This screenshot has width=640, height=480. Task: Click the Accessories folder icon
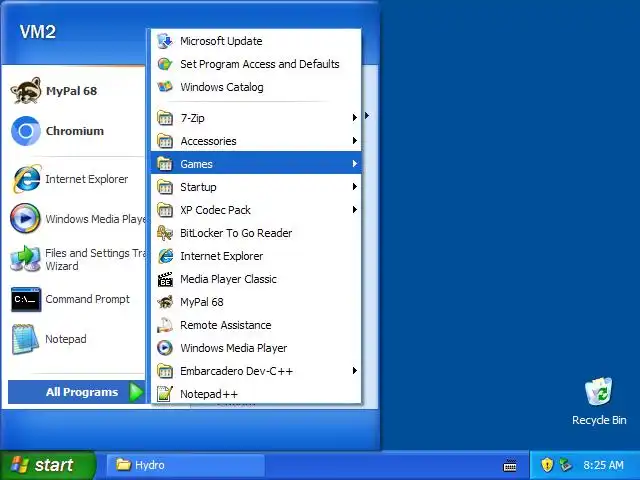click(165, 141)
